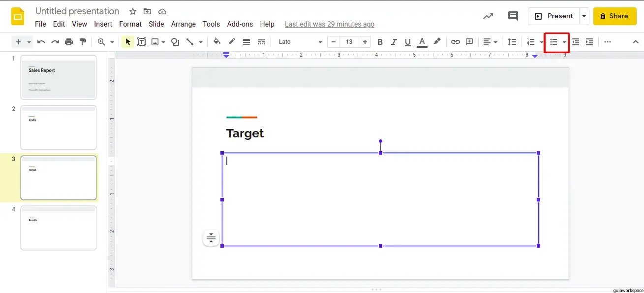Toggle underline formatting
The height and width of the screenshot is (293, 644).
[407, 42]
